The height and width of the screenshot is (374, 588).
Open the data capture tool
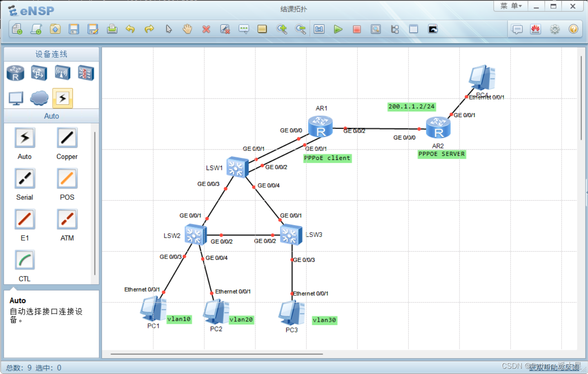pyautogui.click(x=376, y=29)
